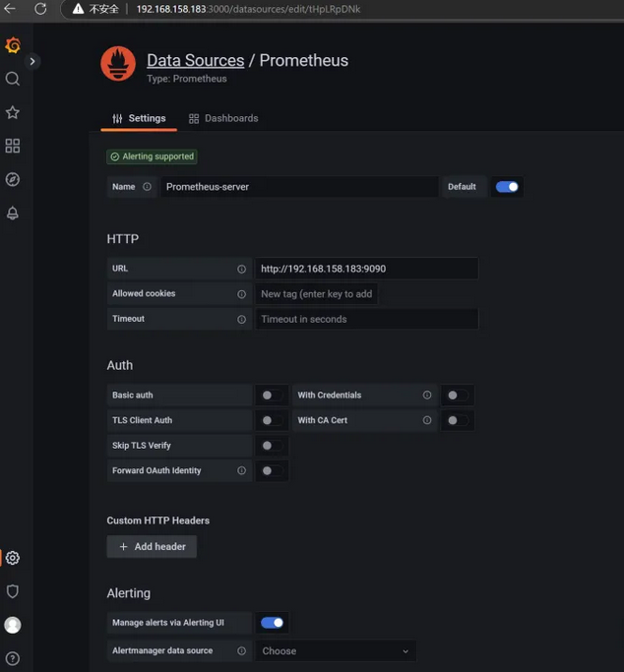Click the Allowed cookies info icon
Viewport: 624px width, 672px height.
242,294
